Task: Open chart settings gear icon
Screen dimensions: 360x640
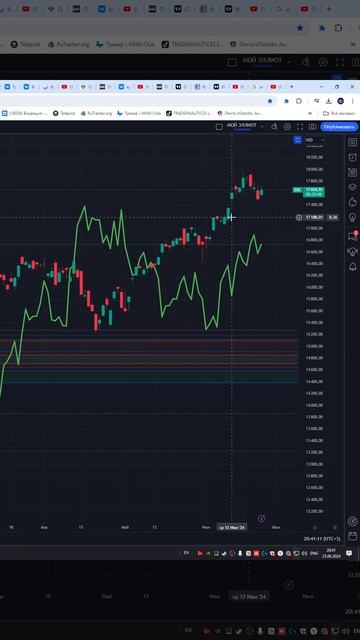Action: [x=287, y=127]
